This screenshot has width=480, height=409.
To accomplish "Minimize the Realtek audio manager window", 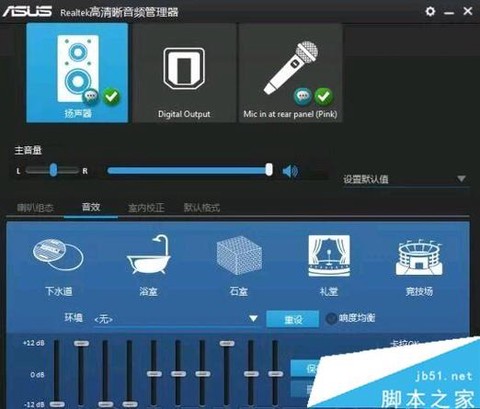I will pyautogui.click(x=449, y=13).
